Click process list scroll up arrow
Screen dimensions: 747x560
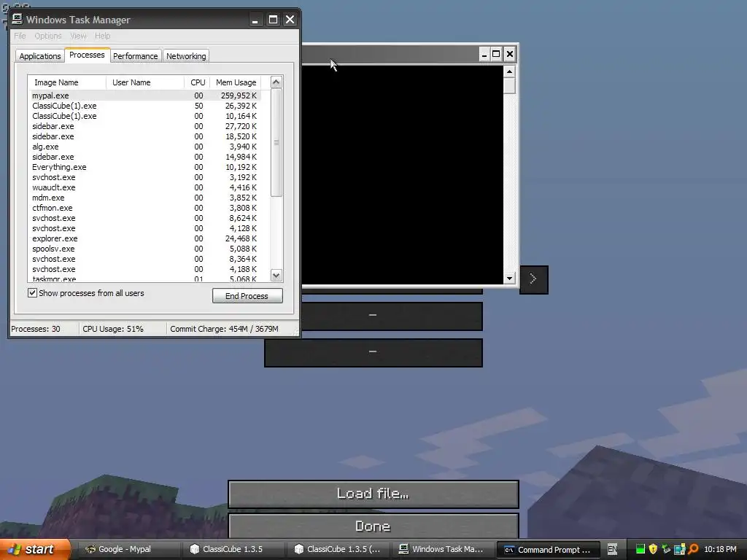pyautogui.click(x=276, y=82)
